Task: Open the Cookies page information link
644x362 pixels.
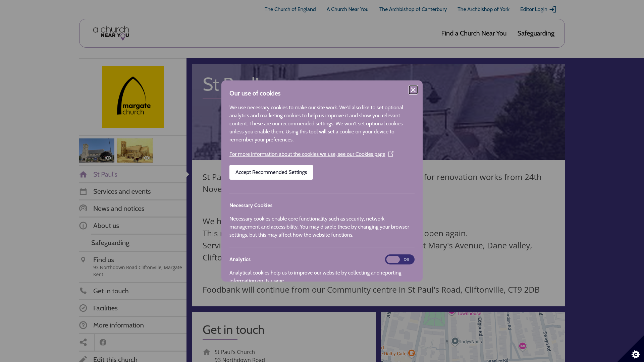Action: point(307,154)
